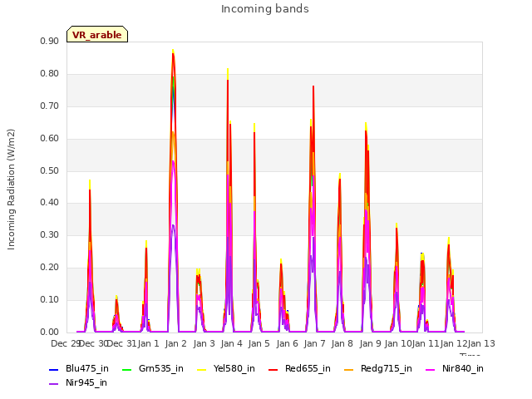Select the Nir945_in legend label

pos(86,383)
